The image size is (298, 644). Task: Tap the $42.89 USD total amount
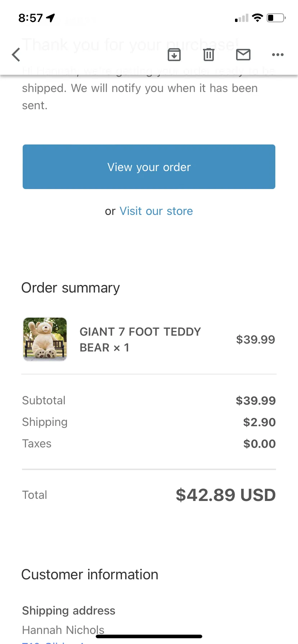(226, 495)
